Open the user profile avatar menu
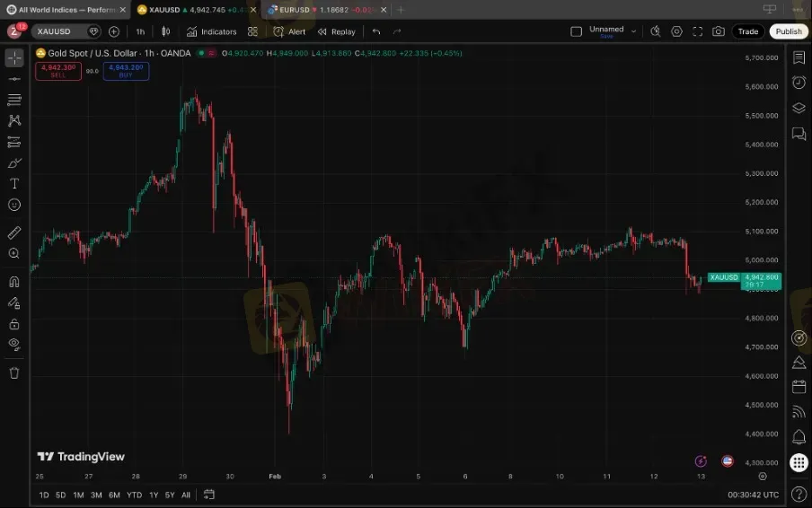This screenshot has height=508, width=812. point(14,31)
